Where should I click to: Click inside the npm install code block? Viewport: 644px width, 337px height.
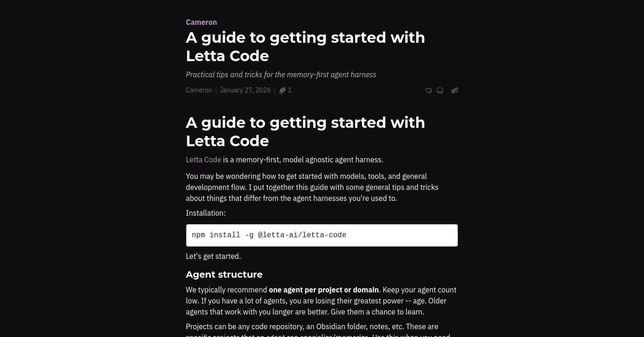click(x=322, y=235)
